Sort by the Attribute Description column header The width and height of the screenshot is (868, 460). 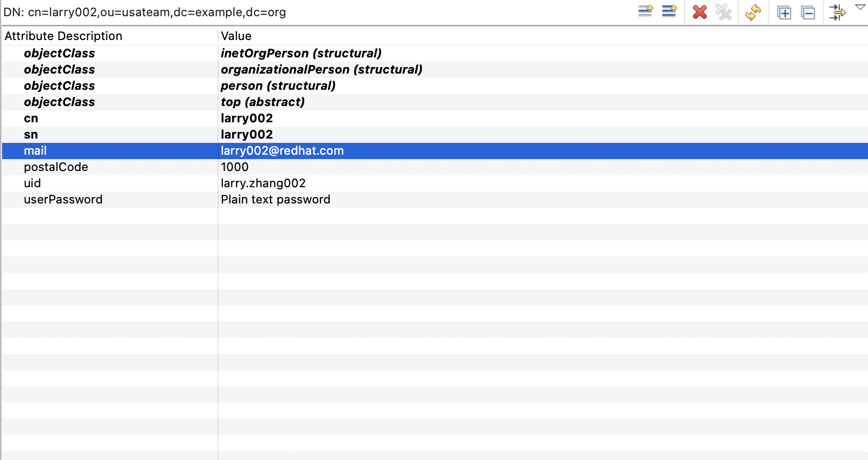63,36
